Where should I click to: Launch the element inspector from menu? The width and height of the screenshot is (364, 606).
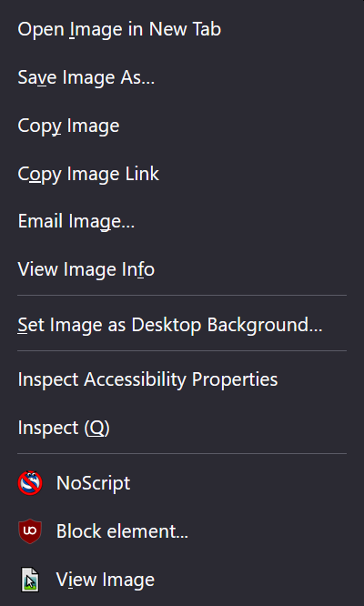[x=182, y=428]
